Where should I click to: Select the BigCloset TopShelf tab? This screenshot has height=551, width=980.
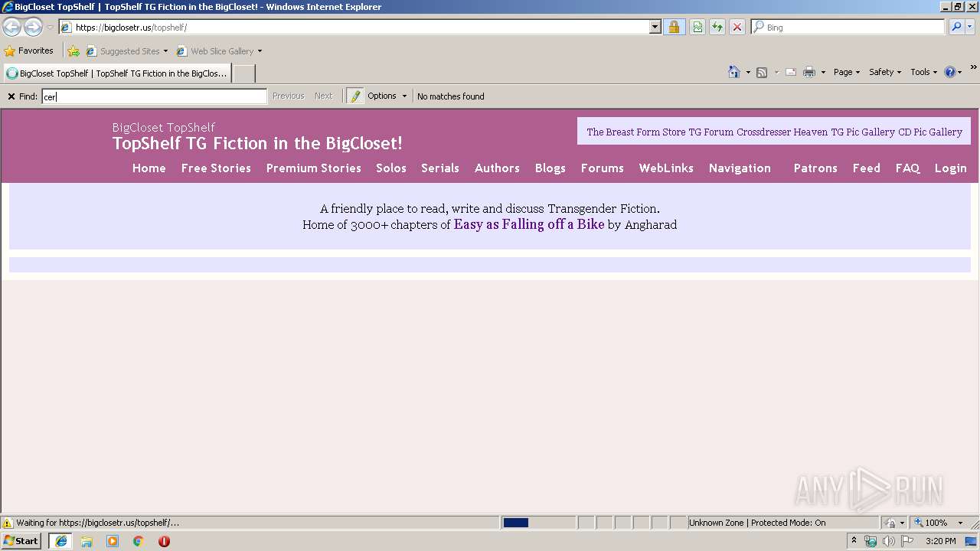point(117,73)
